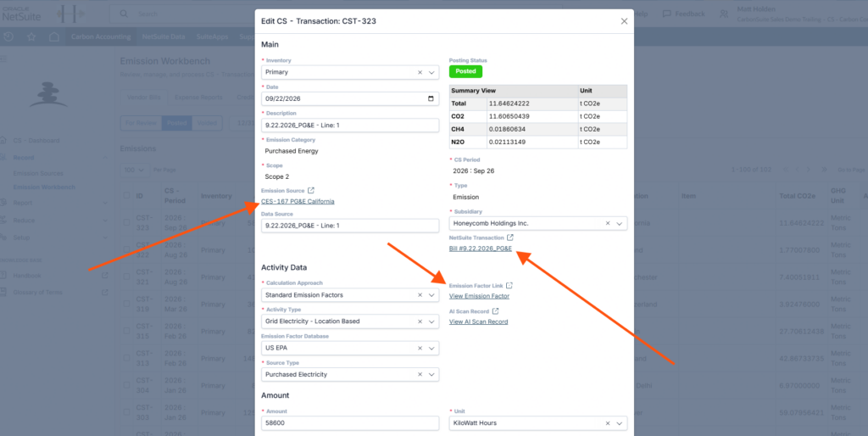
Task: Open the NetSuite Data menu
Action: [164, 37]
